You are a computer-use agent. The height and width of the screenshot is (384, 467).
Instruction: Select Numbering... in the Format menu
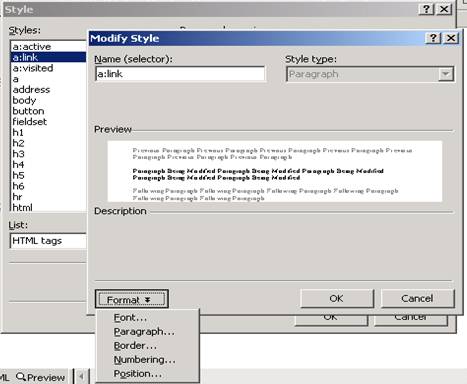click(144, 360)
